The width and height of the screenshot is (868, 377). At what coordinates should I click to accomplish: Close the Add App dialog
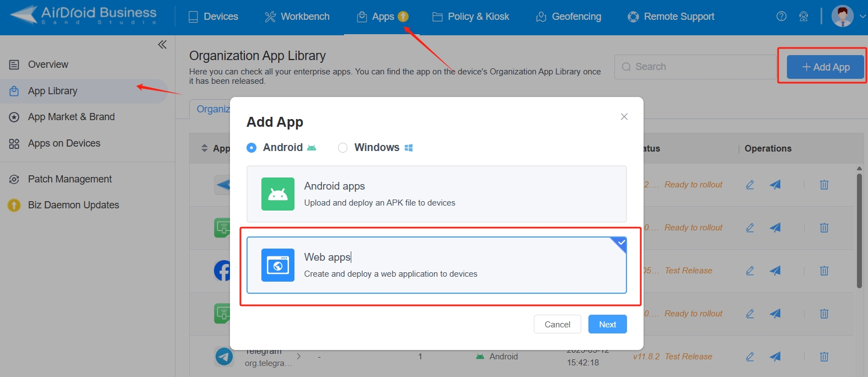624,116
